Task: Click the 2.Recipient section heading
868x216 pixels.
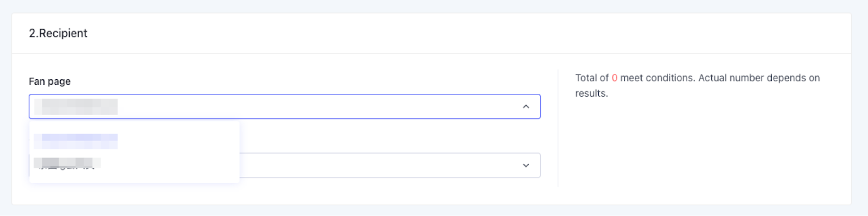Action: 58,33
